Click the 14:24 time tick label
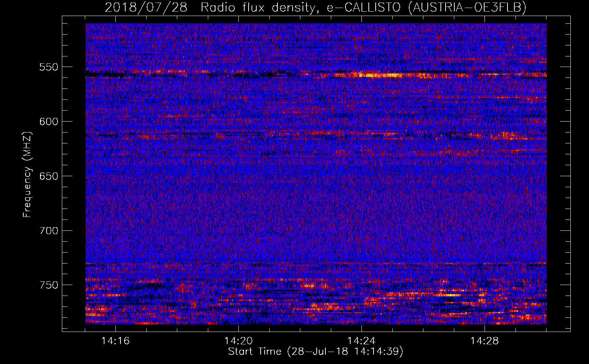This screenshot has height=364, width=589. click(x=361, y=341)
